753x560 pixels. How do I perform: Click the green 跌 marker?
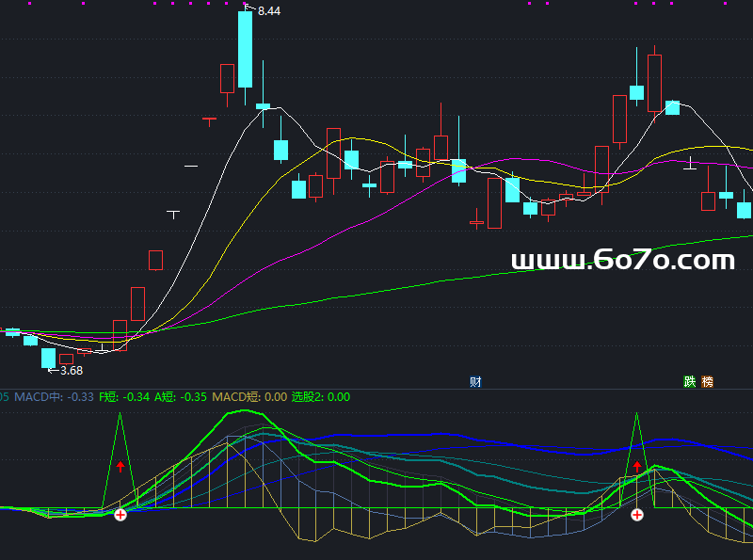coord(690,382)
